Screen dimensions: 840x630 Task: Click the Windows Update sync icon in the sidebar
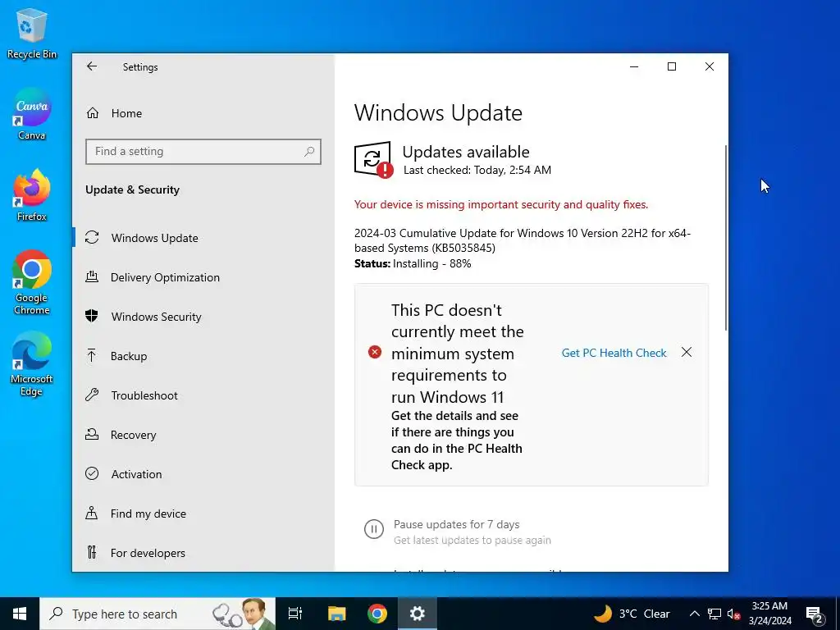pyautogui.click(x=92, y=237)
